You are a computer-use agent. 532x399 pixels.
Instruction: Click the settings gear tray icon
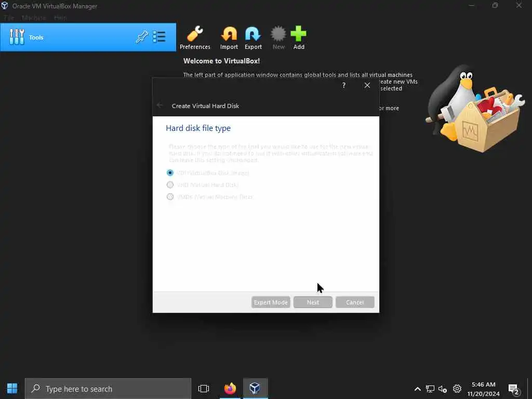[457, 389]
